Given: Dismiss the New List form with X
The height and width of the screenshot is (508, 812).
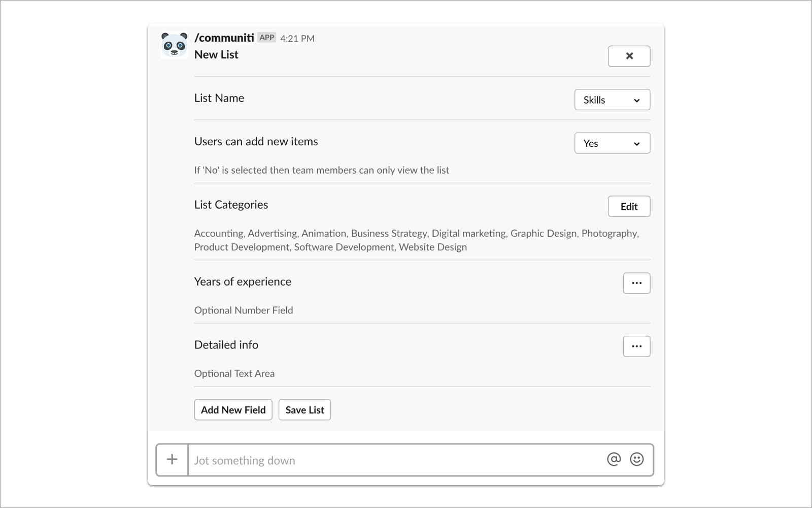Looking at the screenshot, I should tap(629, 56).
